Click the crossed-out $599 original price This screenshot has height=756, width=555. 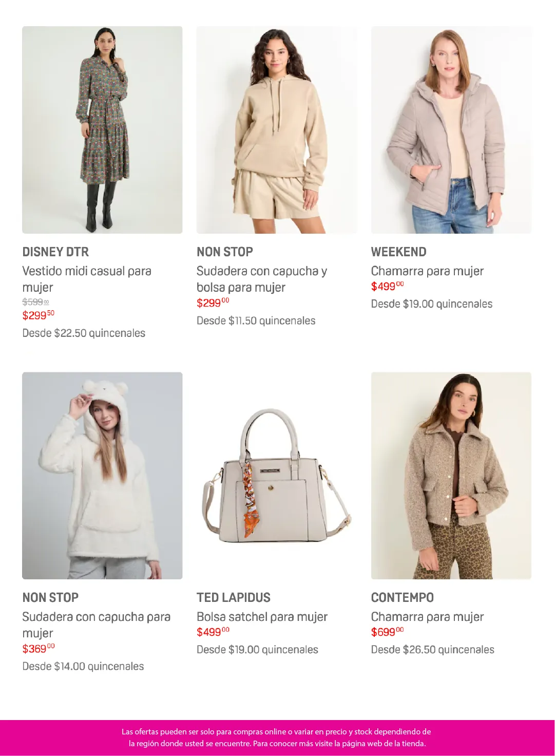tap(35, 302)
